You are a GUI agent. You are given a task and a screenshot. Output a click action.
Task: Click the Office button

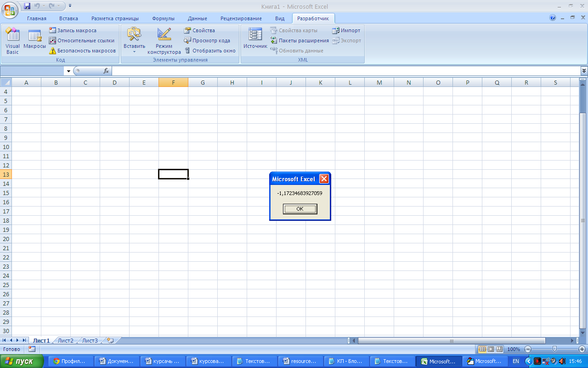[10, 9]
